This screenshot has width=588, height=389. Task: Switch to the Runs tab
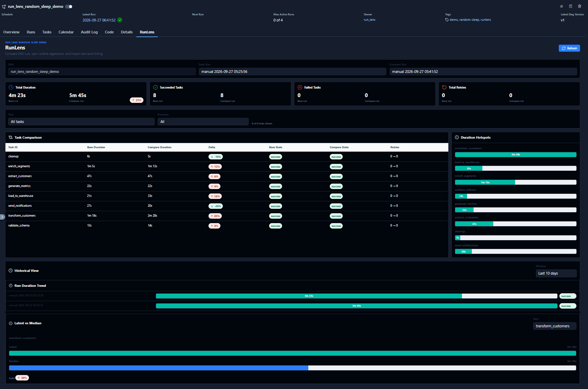[x=31, y=32]
